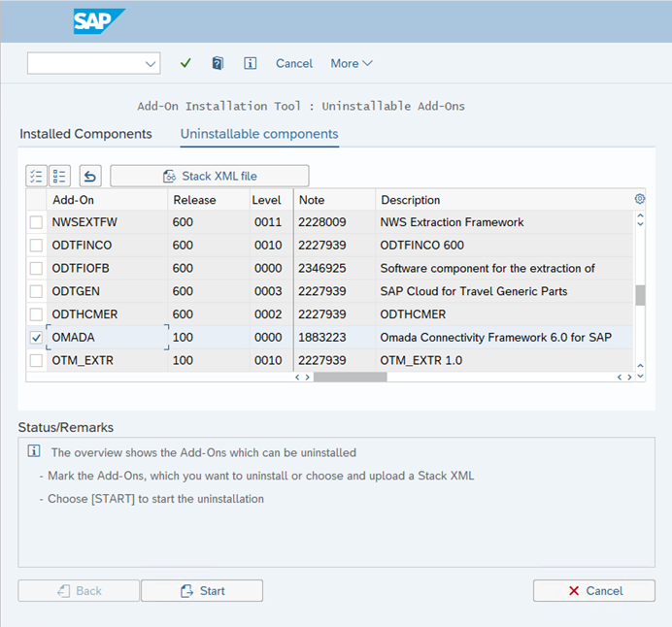This screenshot has height=627, width=672.
Task: Click the deselect all rows icon
Action: coord(59,176)
